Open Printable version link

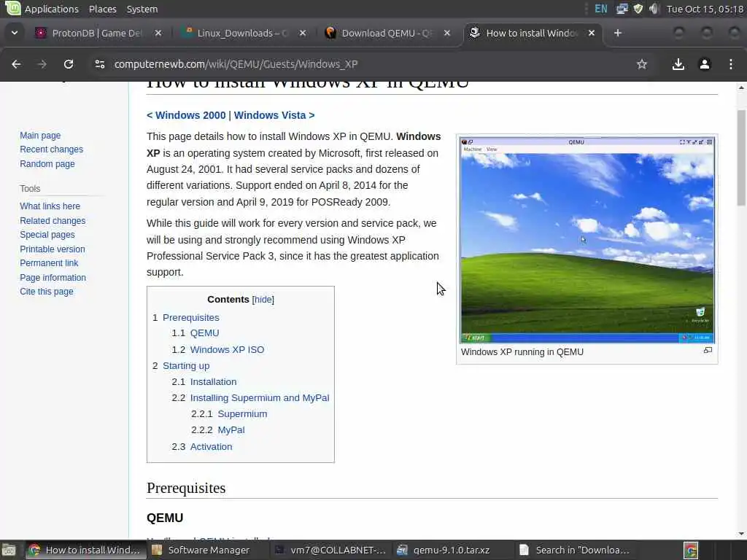53,249
